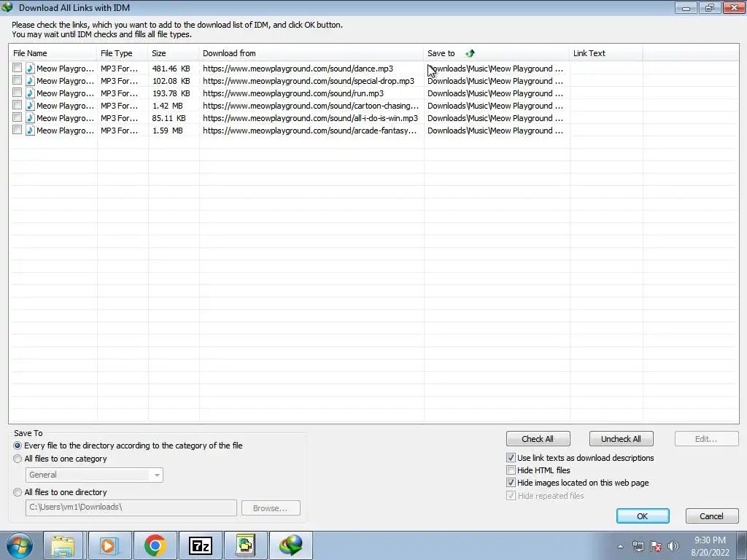Show hidden system tray icons
747x560 pixels.
(x=620, y=546)
